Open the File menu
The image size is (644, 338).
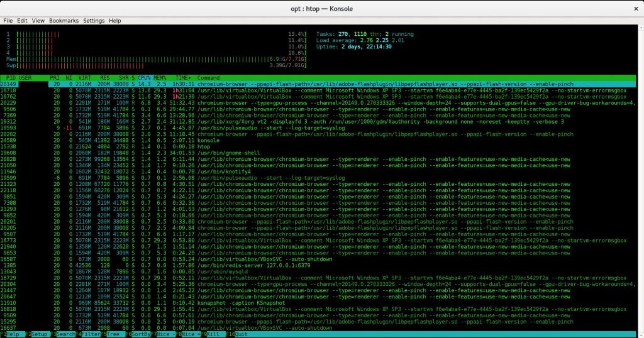[8, 21]
